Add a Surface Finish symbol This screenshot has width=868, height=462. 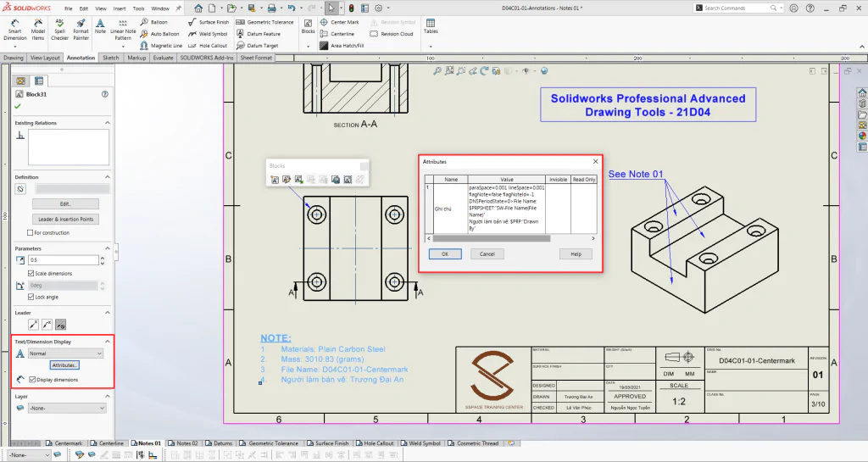[209, 22]
